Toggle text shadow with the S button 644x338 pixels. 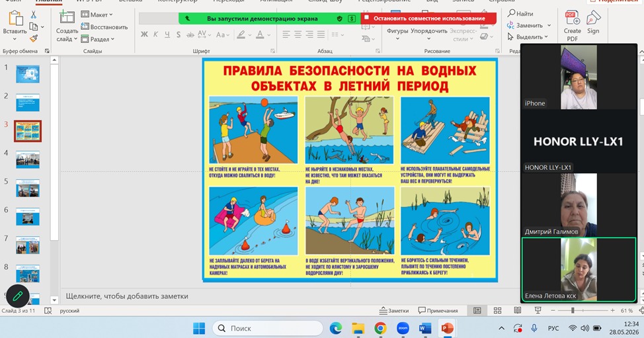(x=179, y=34)
